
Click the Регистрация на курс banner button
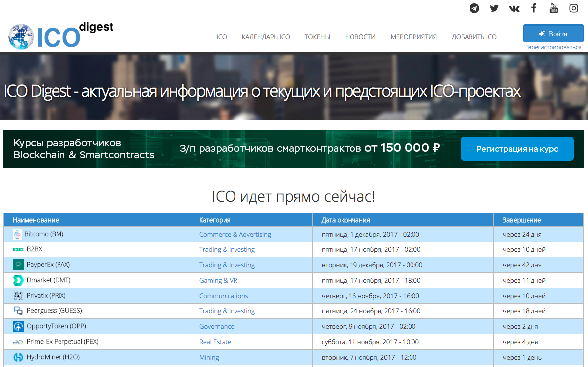(517, 149)
